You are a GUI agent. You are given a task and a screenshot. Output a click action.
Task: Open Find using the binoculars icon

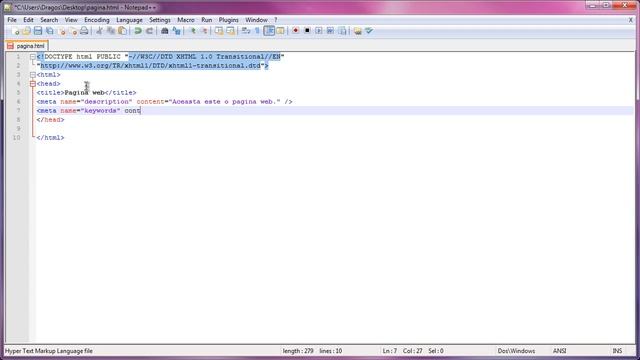pos(165,31)
